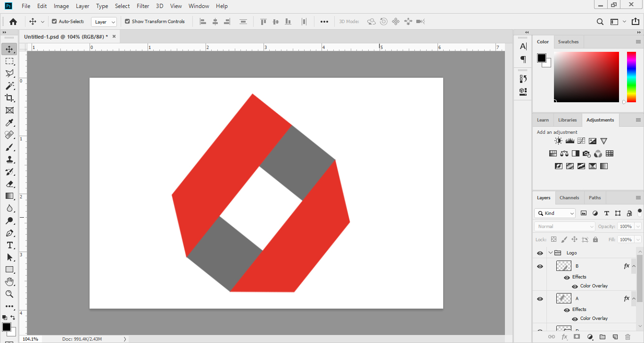Select the Path Selection tool

[9, 257]
